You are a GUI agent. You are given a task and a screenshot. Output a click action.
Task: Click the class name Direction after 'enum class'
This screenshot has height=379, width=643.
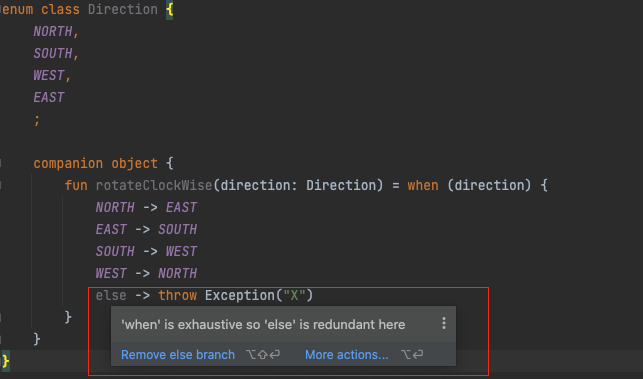coord(123,9)
